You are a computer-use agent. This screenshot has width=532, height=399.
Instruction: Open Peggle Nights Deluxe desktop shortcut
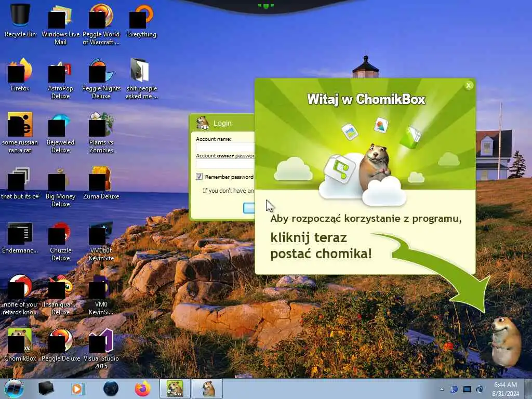coord(101,78)
